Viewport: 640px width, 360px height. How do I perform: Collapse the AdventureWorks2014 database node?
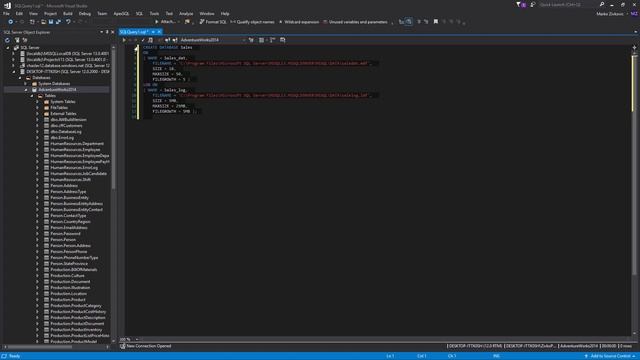[x=26, y=90]
